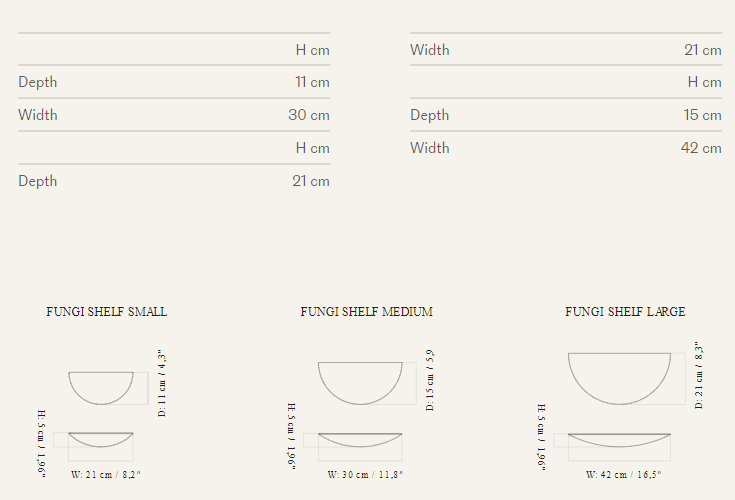
Task: Click the Fungi Shelf Medium top-view semicircle drawing
Action: 360,381
